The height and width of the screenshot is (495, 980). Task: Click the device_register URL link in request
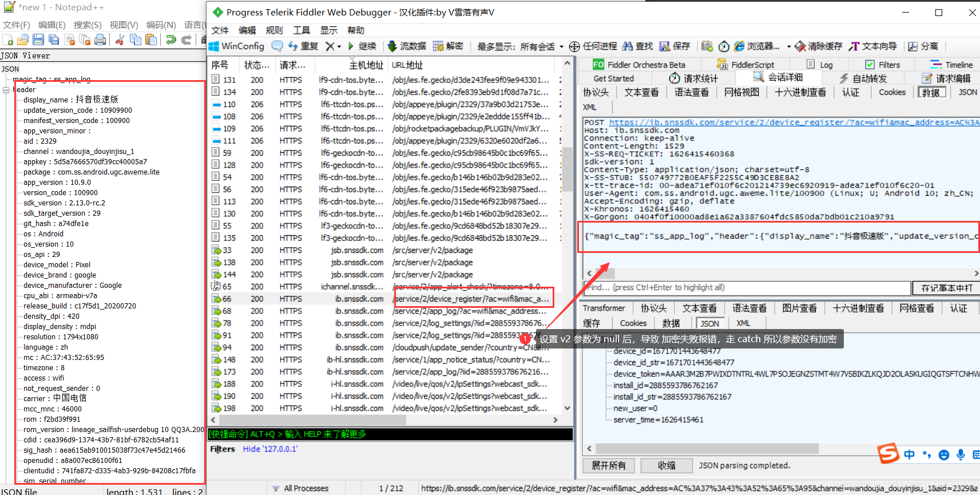tap(794, 122)
